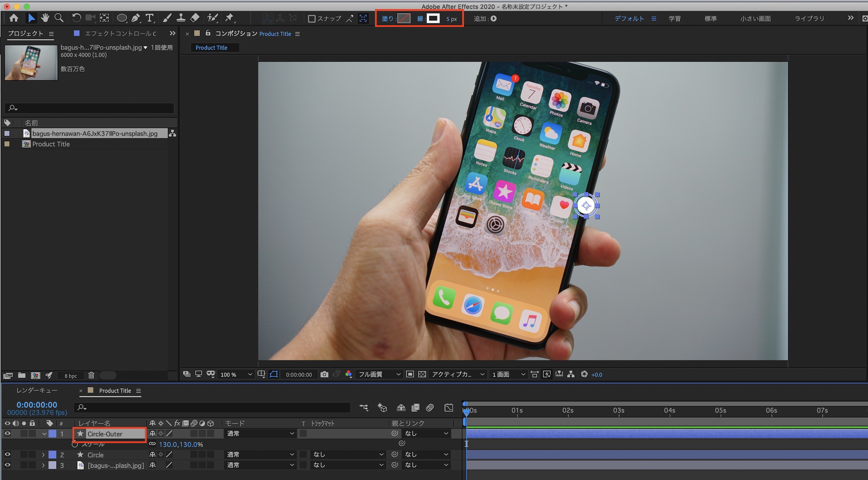Switch to the レンダーキュー tab
This screenshot has width=868, height=480.
click(x=36, y=391)
